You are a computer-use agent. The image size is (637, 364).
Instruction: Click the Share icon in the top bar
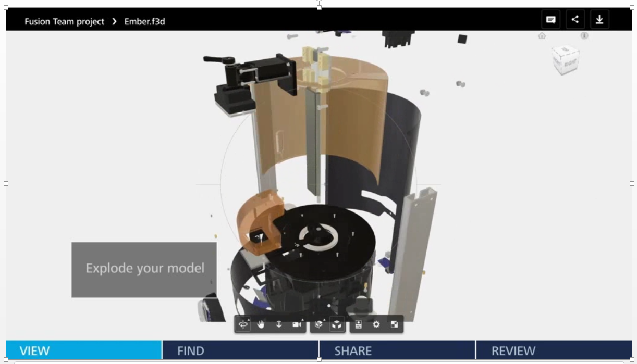[575, 19]
